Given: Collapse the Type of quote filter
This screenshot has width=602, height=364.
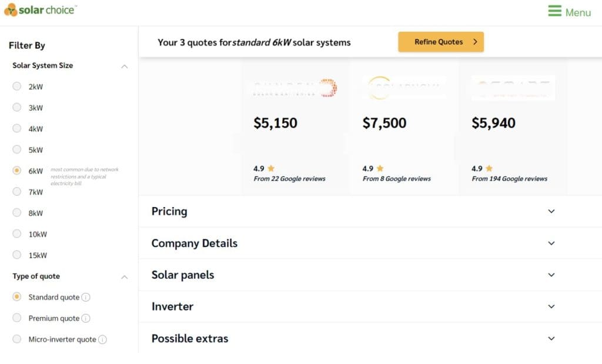Looking at the screenshot, I should [125, 277].
